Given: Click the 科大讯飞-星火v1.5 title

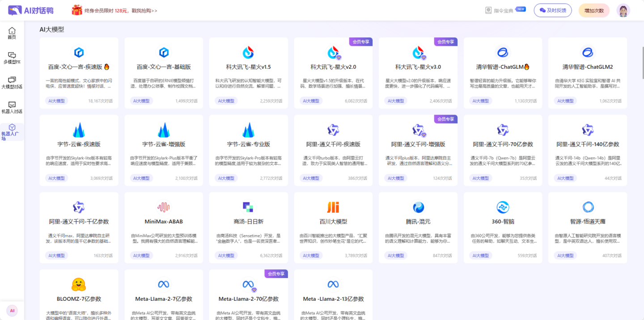Looking at the screenshot, I should pos(248,67).
